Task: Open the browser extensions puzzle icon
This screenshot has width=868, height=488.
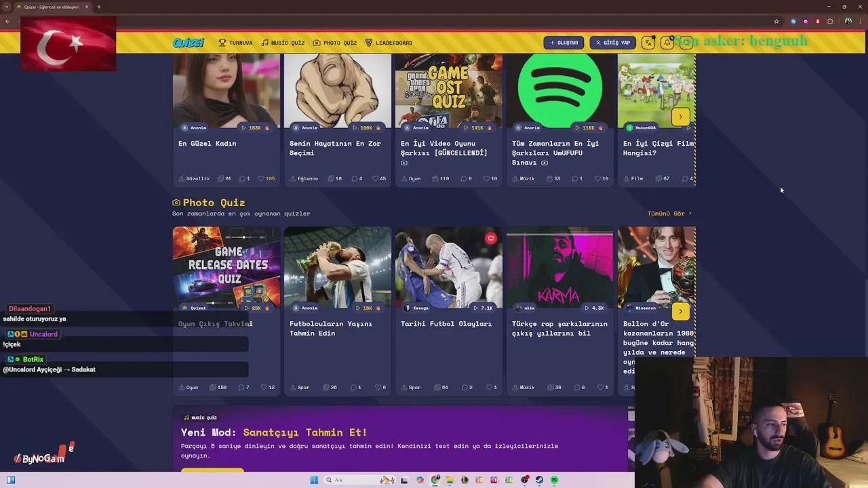Action: (830, 21)
